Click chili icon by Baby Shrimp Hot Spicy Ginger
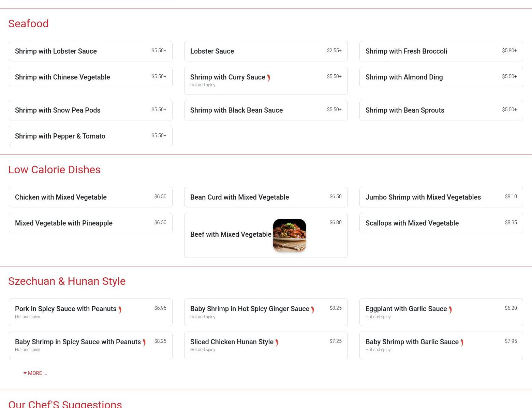532x408 pixels. [x=312, y=310]
